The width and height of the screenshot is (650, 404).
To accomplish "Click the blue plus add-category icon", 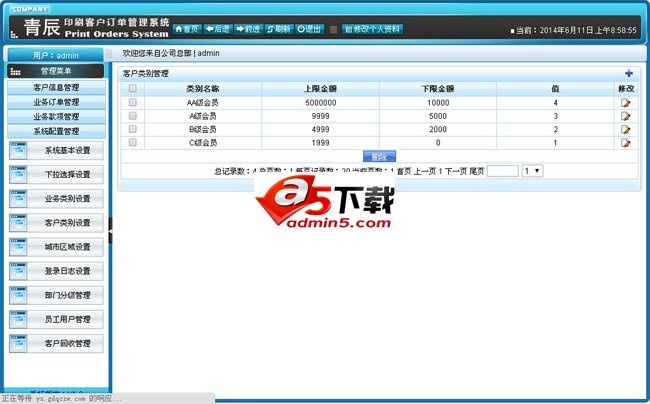I will (628, 73).
